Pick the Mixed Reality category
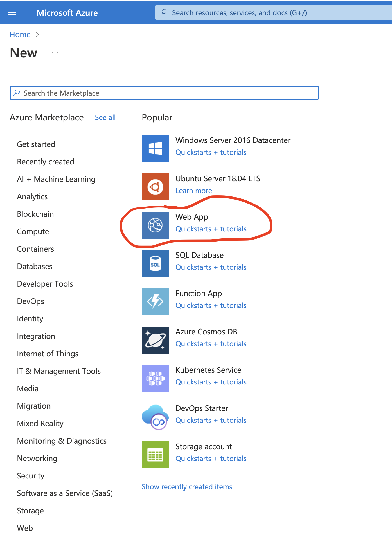392x559 pixels. [40, 423]
